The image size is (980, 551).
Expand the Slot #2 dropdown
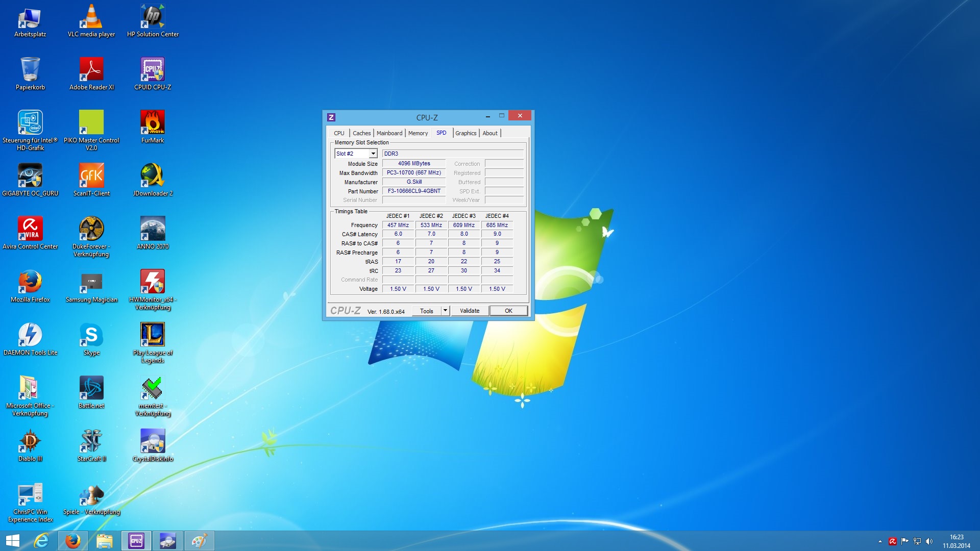373,154
